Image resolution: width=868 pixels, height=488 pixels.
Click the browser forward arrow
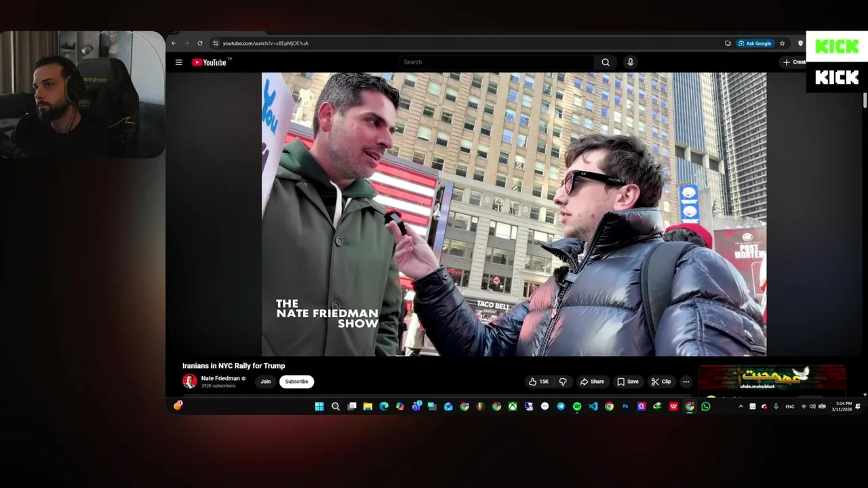pyautogui.click(x=186, y=43)
